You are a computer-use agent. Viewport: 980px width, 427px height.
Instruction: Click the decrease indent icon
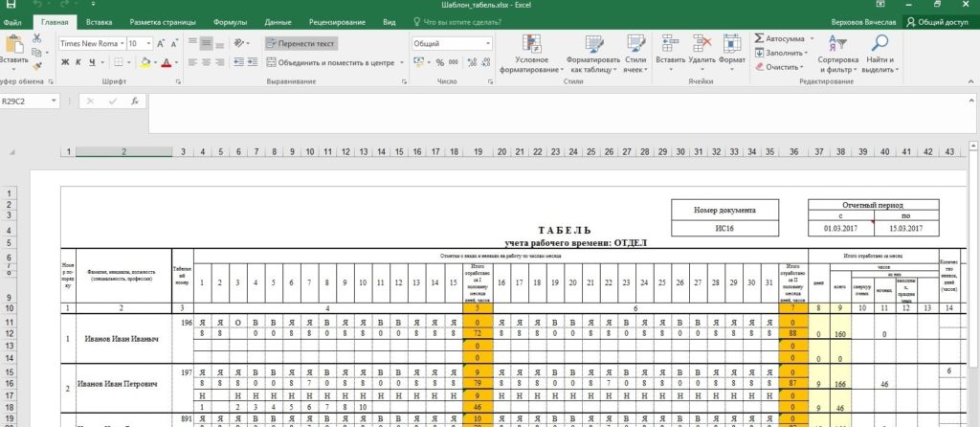238,62
